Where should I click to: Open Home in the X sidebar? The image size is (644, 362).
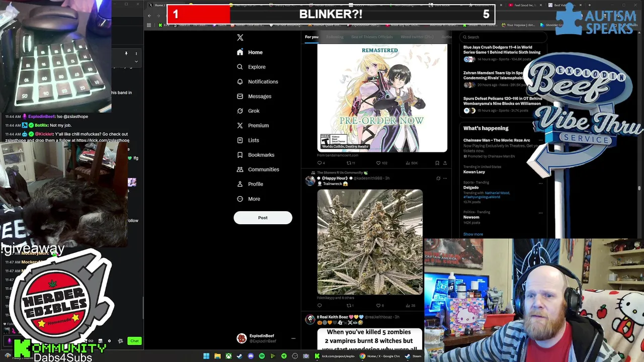point(250,52)
